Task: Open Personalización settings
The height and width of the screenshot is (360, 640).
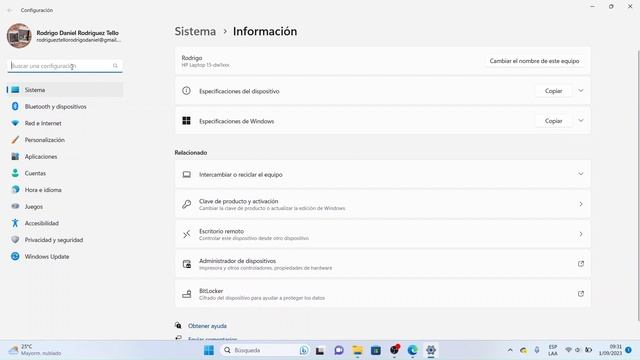Action: (65, 140)
